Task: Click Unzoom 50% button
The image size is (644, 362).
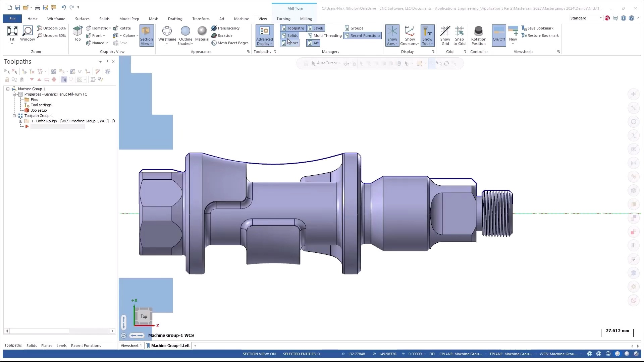Action: tap(51, 28)
